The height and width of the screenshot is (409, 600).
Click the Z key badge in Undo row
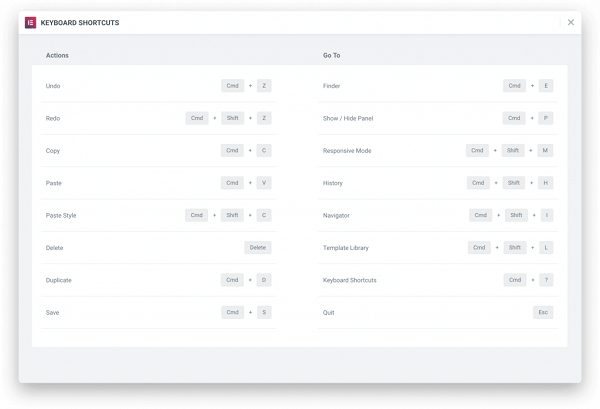pyautogui.click(x=264, y=86)
